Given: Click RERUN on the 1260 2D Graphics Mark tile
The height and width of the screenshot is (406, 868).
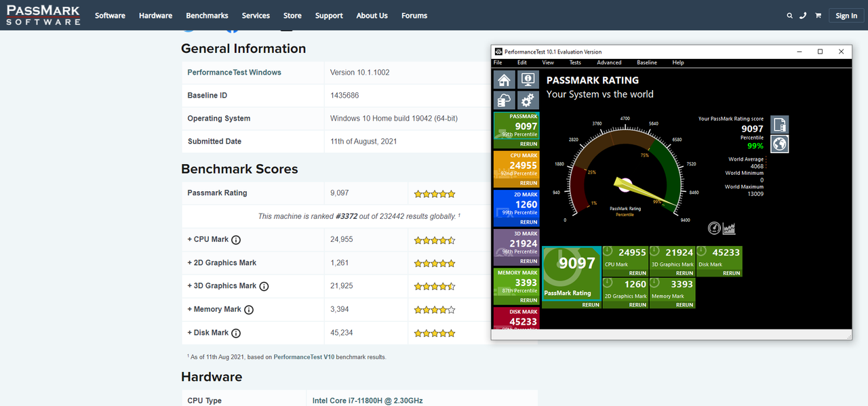Looking at the screenshot, I should pos(637,305).
